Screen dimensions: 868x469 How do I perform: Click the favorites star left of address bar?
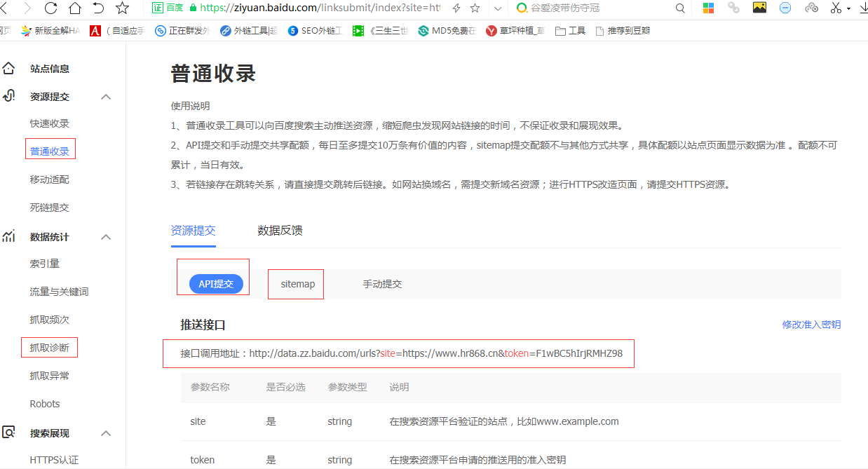coord(122,8)
